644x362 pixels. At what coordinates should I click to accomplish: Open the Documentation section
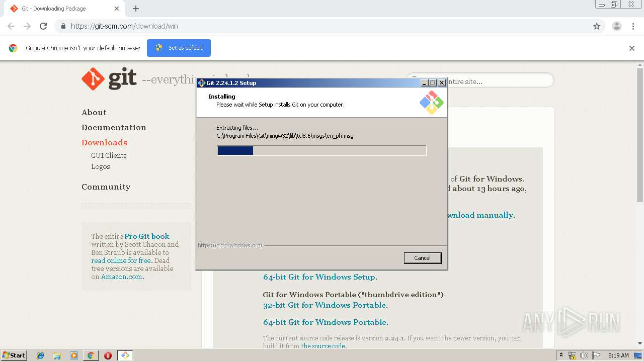114,128
